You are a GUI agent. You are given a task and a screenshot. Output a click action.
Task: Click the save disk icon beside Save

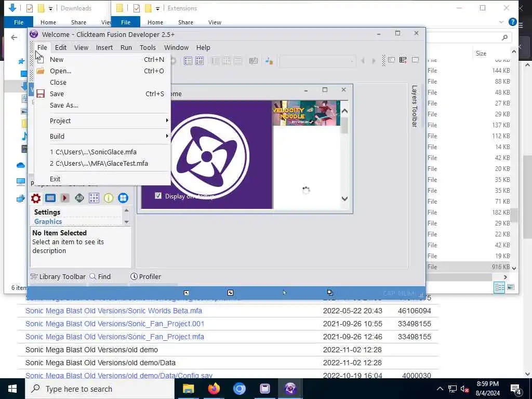[41, 94]
